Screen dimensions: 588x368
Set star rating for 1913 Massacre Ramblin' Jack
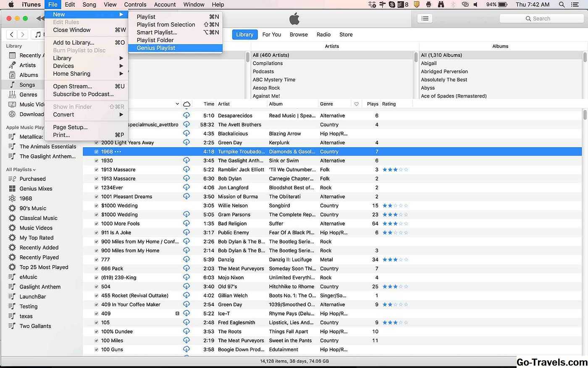pos(395,169)
